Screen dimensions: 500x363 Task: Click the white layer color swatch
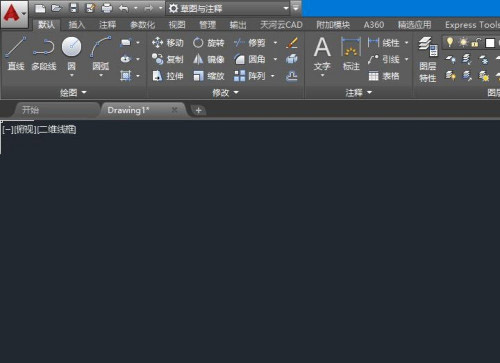click(x=490, y=43)
